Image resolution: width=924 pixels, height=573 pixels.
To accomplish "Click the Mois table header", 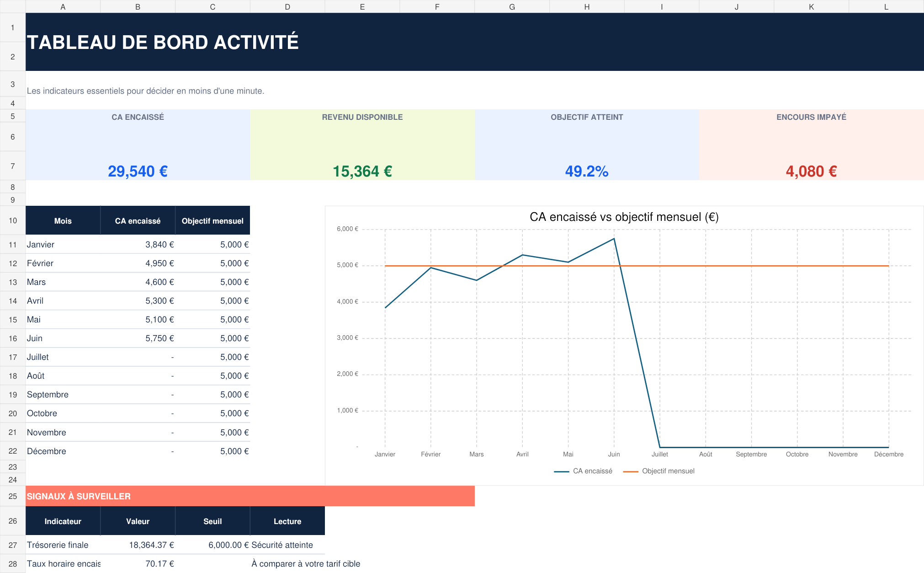I will click(63, 220).
